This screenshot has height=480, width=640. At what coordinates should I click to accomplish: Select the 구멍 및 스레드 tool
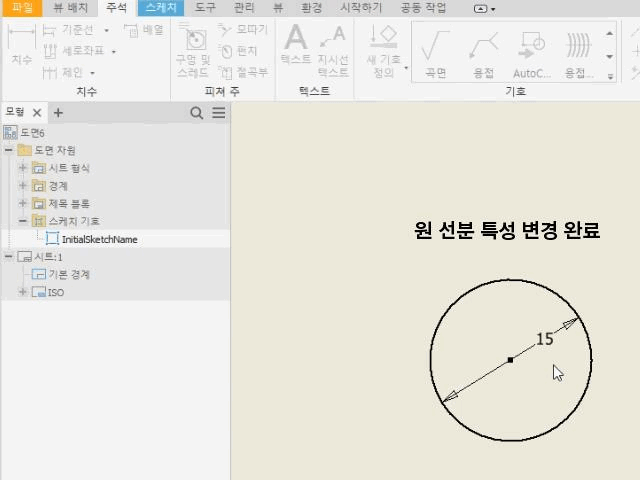coord(193,50)
